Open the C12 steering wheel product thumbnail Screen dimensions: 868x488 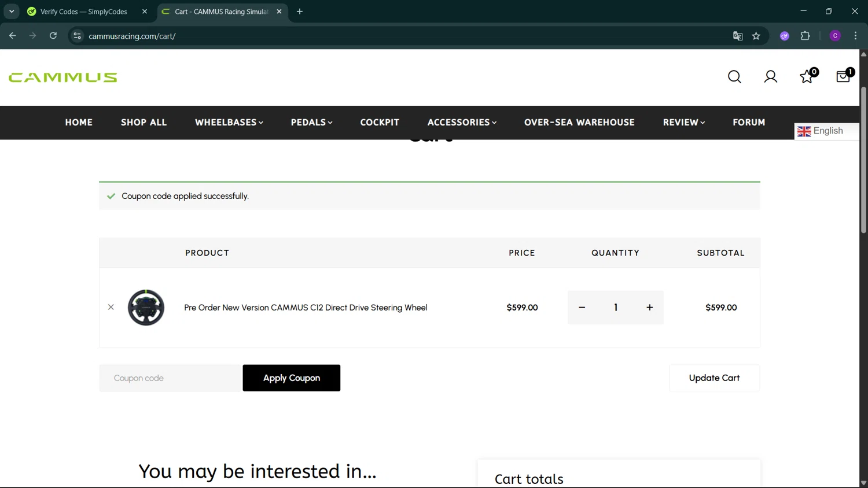pos(146,308)
